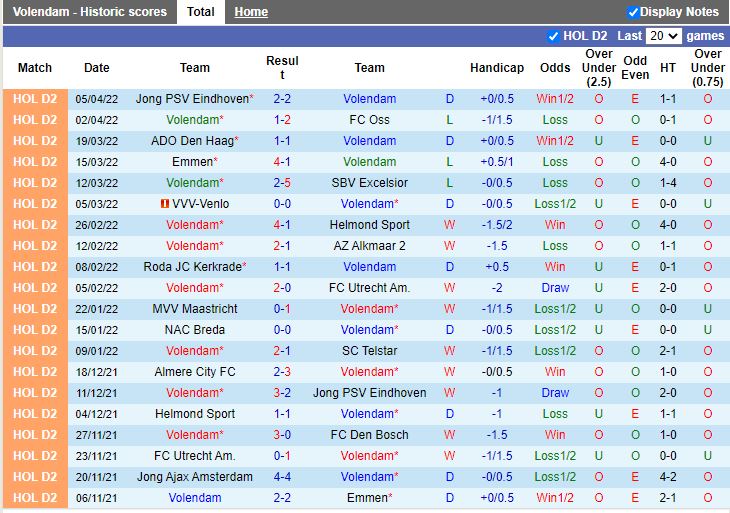730x513 pixels.
Task: Click HT score 1-4 in SBV Excelsior row
Action: (668, 182)
